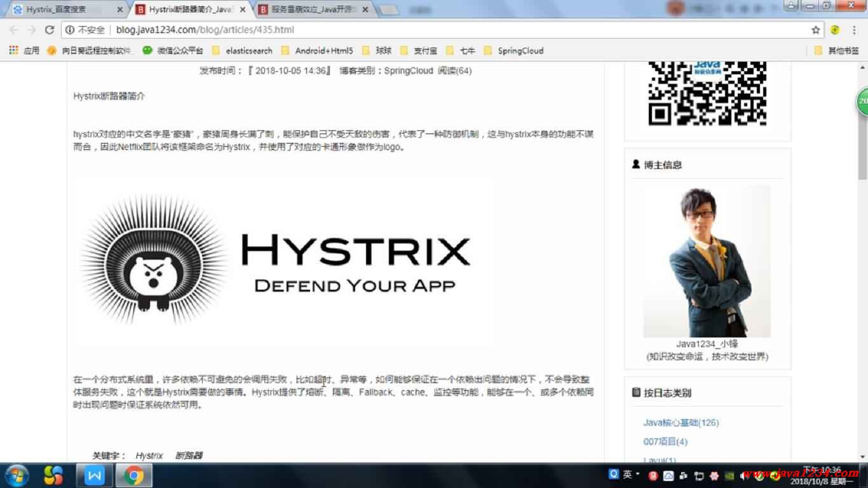868x488 pixels.
Task: Open 七牛 bookmark folder
Action: (461, 51)
